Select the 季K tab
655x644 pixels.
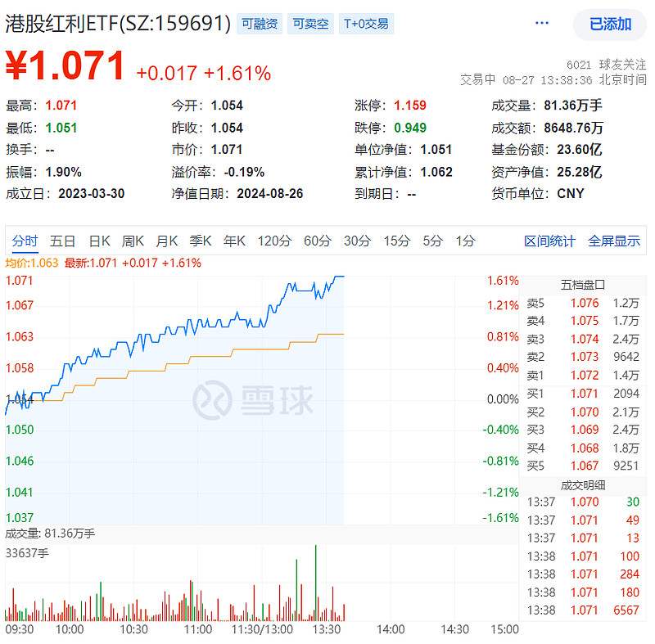point(201,241)
